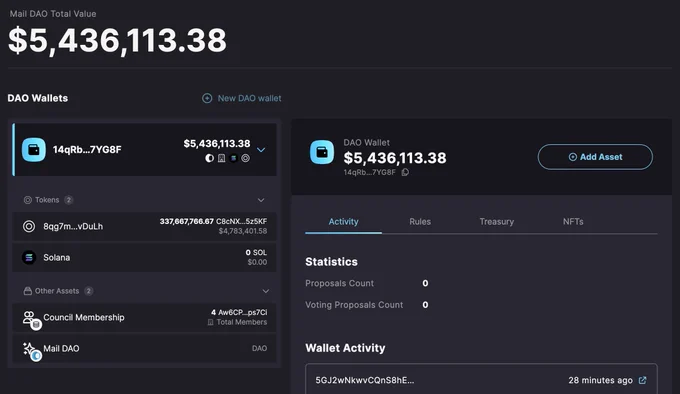Click the 337,667,766.67 C8cNX...5z5KF amount
The width and height of the screenshot is (680, 394).
[213, 221]
